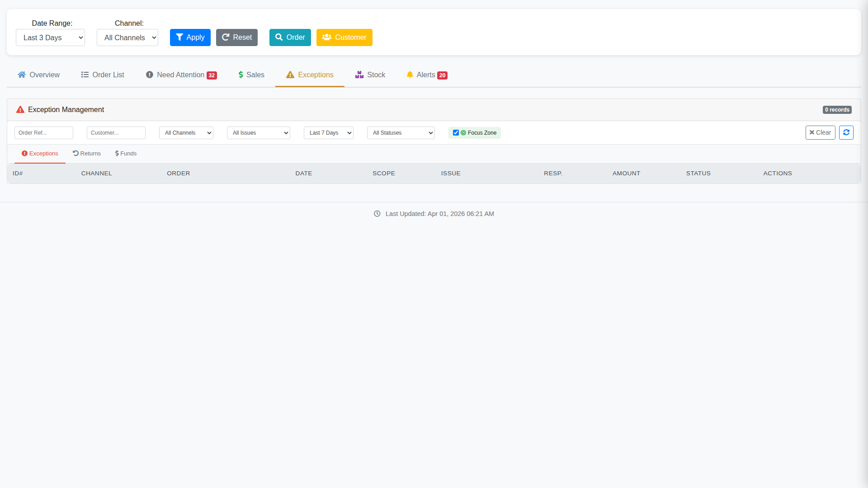Toggle Focus Zone filtering off
868x488 pixels.
[456, 132]
